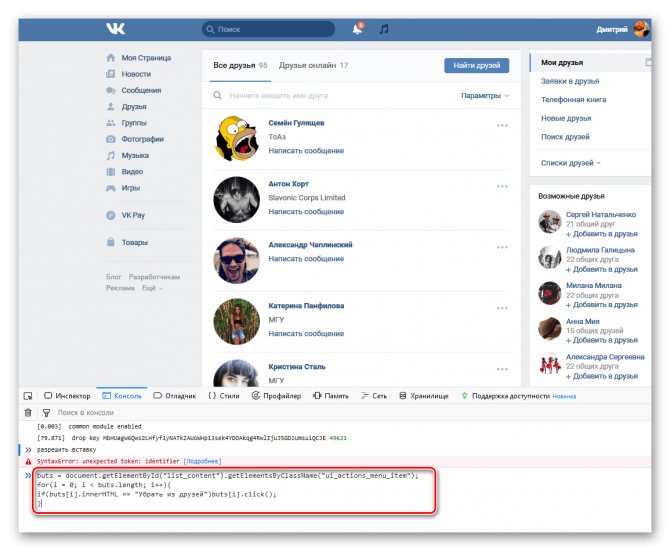
Task: Expand Списки друзей dropdown
Action: 570,163
